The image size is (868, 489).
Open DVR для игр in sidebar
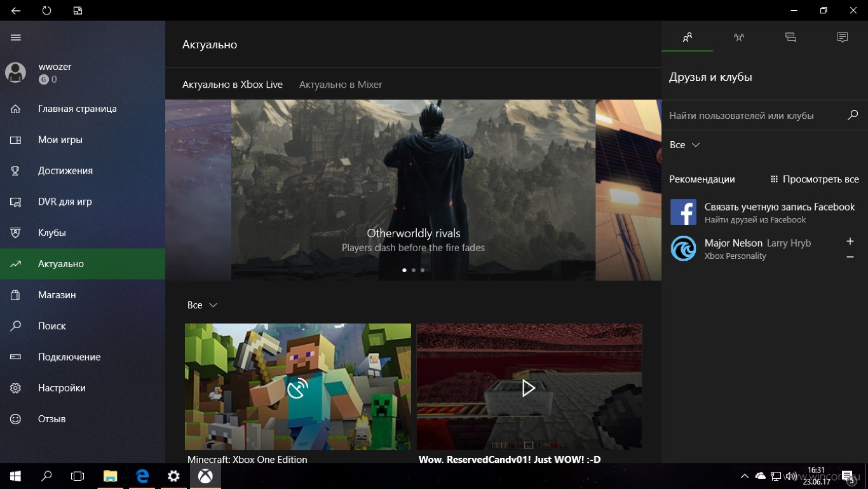[x=83, y=202]
